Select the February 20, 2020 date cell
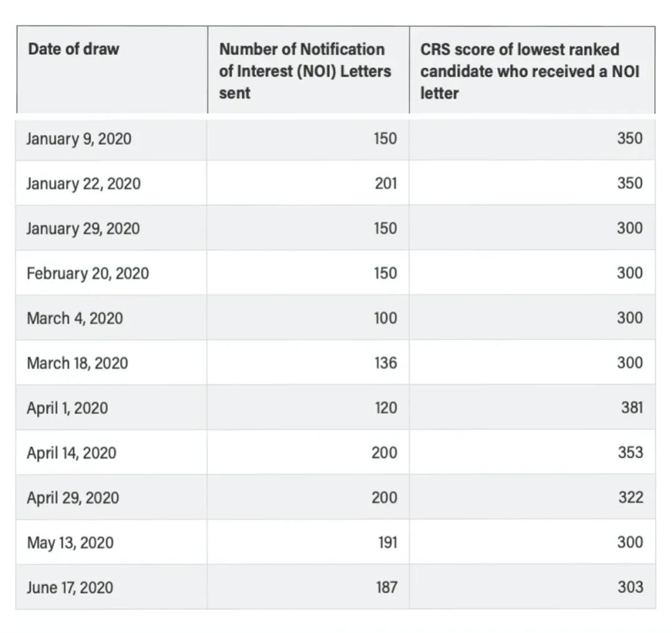Screen dimensions: 672x633 coord(88,273)
